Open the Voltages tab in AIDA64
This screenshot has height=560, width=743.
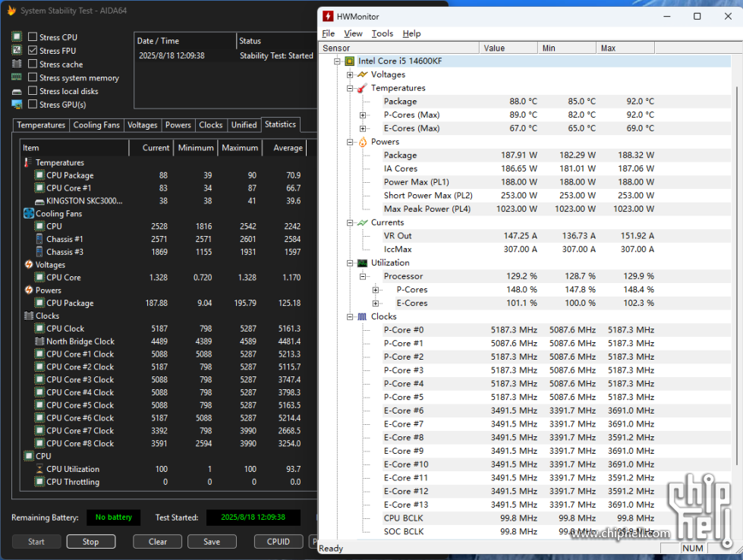click(x=143, y=125)
